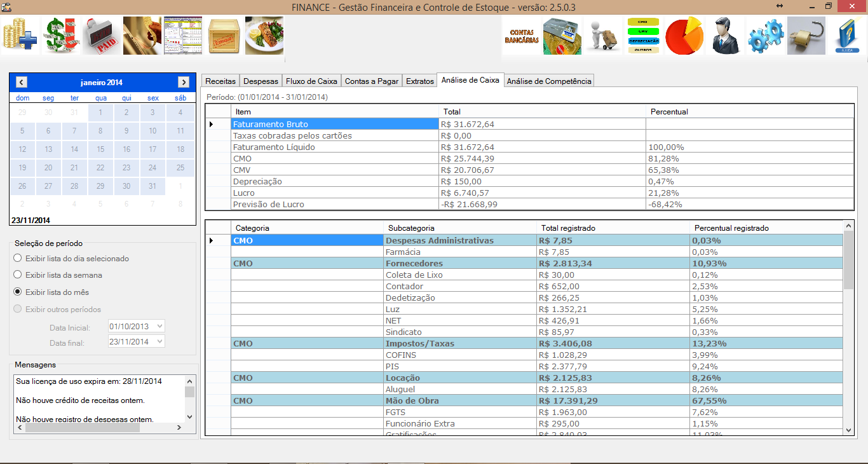This screenshot has width=868, height=464.
Task: Click scroll-down arrow in Mensagens box
Action: point(189,417)
